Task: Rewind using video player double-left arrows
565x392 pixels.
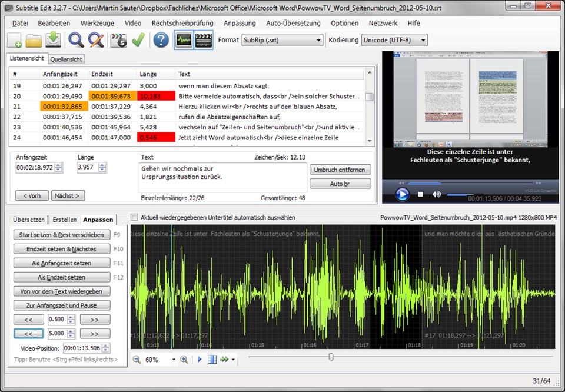Action: click(x=401, y=183)
